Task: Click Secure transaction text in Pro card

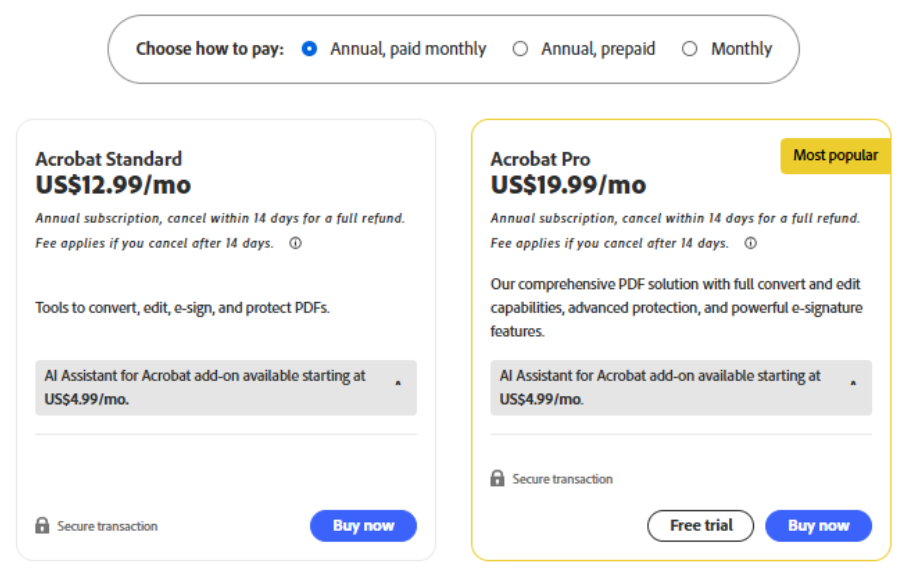Action: (x=562, y=479)
